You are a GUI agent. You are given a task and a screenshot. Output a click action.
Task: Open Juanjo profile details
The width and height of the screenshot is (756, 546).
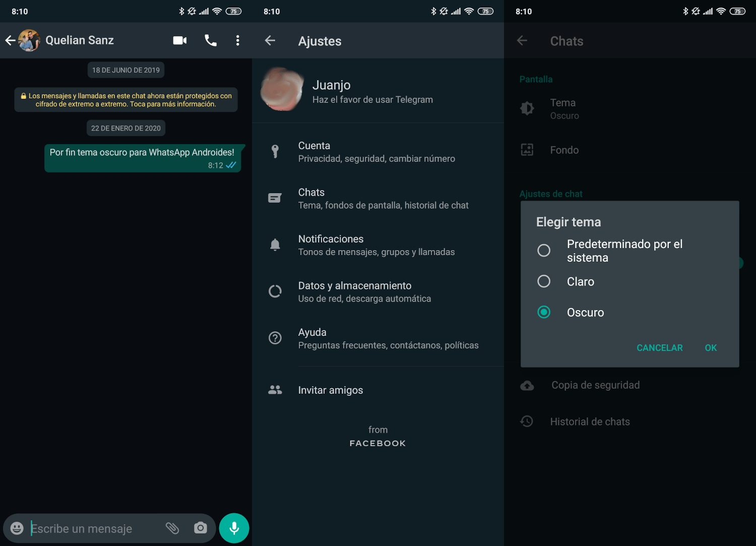(378, 91)
